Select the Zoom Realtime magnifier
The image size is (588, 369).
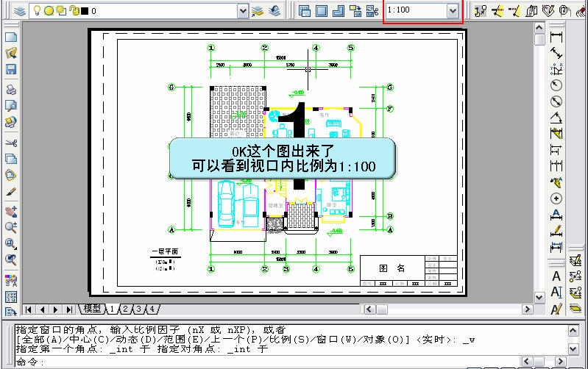[x=11, y=227]
